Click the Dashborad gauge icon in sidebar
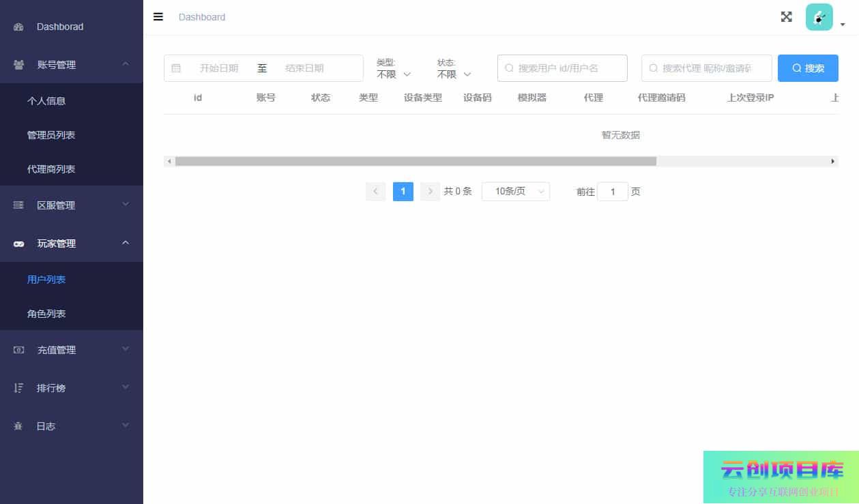 click(x=18, y=27)
